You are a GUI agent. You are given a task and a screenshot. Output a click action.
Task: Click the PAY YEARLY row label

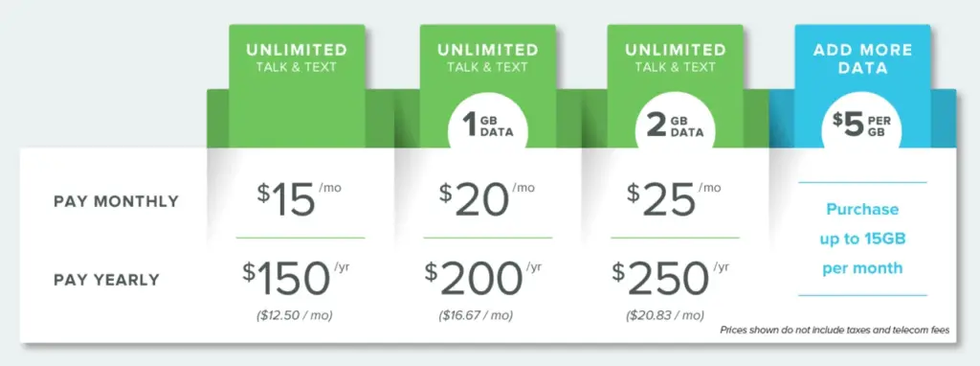(x=106, y=280)
